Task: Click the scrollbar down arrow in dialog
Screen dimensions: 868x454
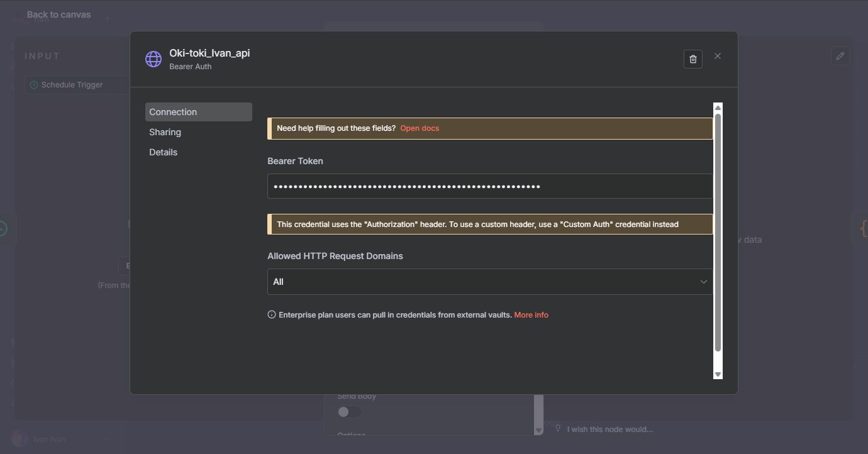Action: [x=718, y=374]
